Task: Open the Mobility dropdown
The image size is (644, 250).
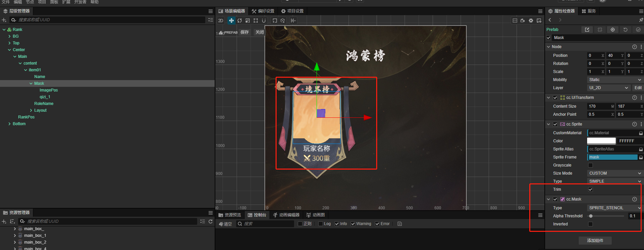Action: click(x=615, y=80)
